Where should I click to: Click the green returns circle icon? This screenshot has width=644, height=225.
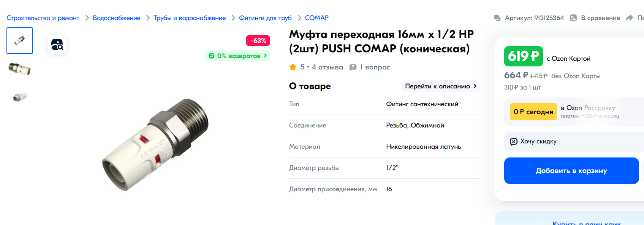point(212,56)
